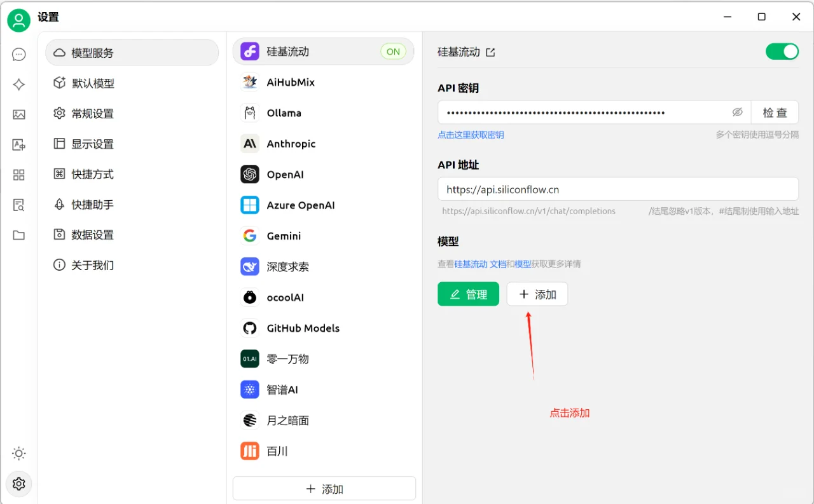This screenshot has width=814, height=504.
Task: Open the mini apps grid icon
Action: click(18, 174)
